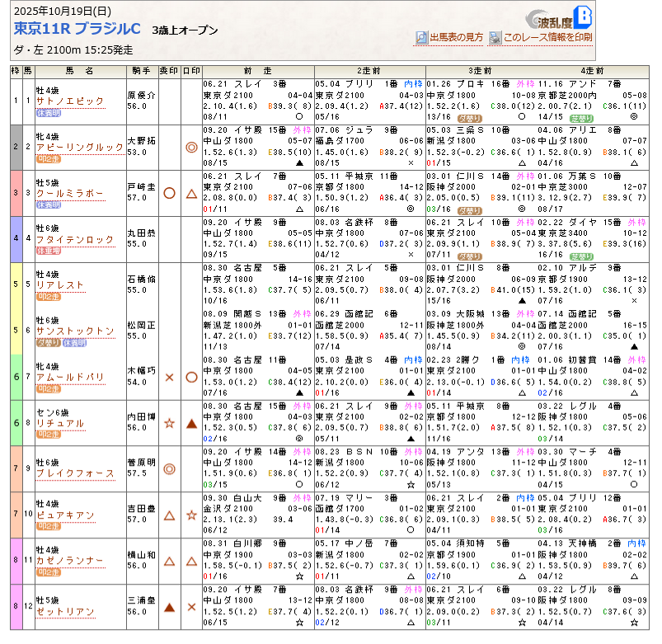The width and height of the screenshot is (662, 644).
Task: Open horse page for ブレイクフォース
Action: pos(75,473)
